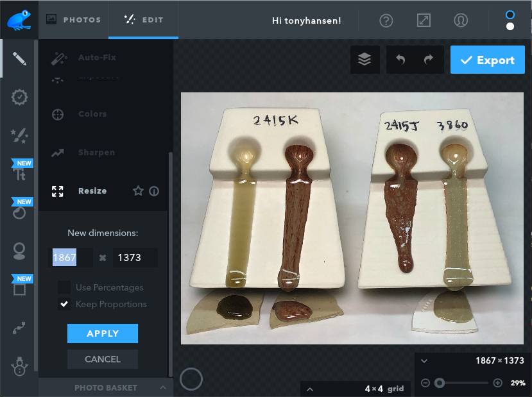Click the edit panel vertical scrollbar
Viewport: 532px width, 397px height.
[x=170, y=264]
